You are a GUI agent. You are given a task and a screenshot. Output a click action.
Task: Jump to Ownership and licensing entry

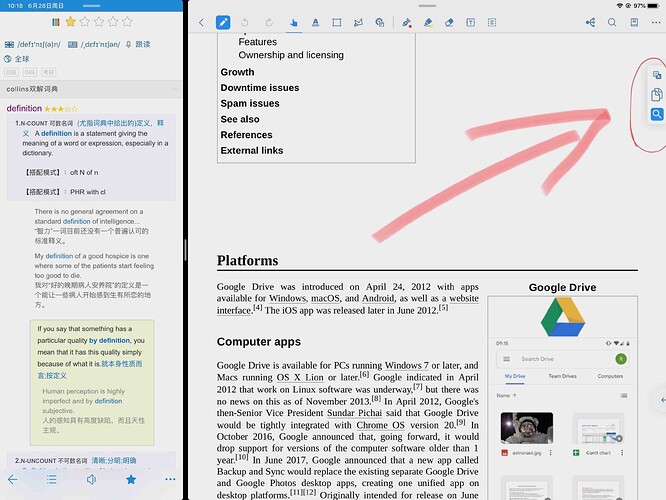291,55
